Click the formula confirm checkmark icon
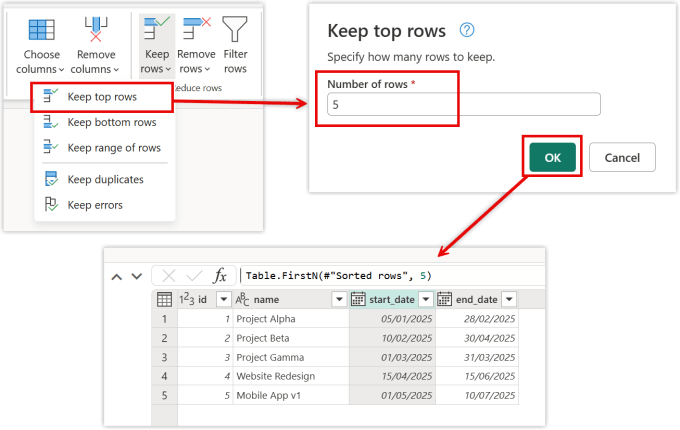The height and width of the screenshot is (430, 680). (194, 276)
